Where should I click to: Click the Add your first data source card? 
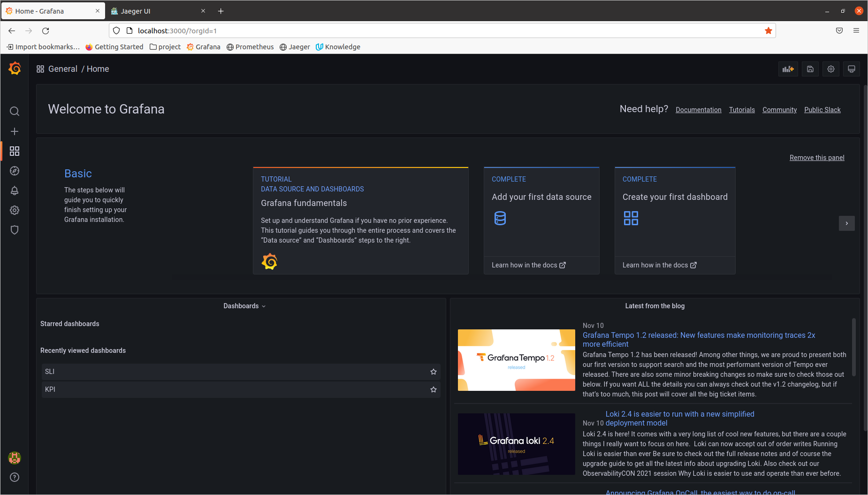point(541,221)
